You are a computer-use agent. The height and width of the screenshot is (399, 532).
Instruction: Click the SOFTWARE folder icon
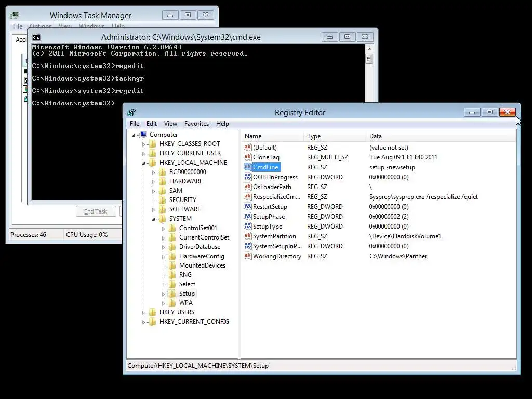pyautogui.click(x=163, y=209)
